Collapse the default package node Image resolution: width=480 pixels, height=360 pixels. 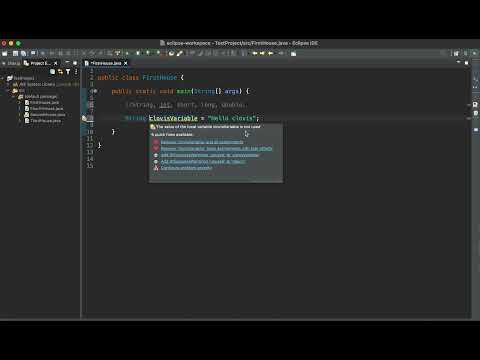pyautogui.click(x=14, y=97)
